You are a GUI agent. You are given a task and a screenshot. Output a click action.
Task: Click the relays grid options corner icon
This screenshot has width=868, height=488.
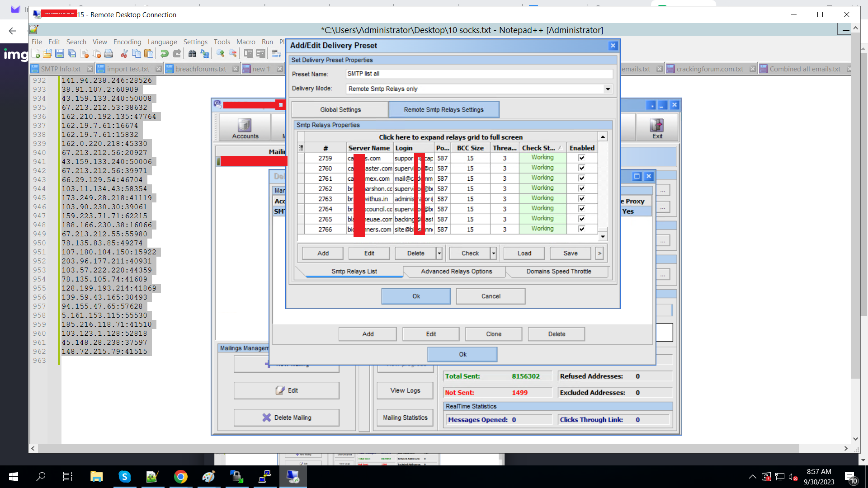(301, 148)
